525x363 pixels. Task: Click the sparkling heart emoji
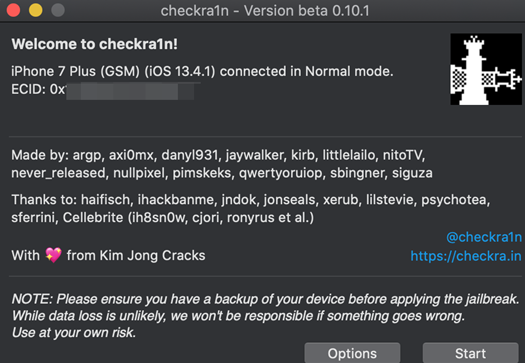[x=53, y=255]
